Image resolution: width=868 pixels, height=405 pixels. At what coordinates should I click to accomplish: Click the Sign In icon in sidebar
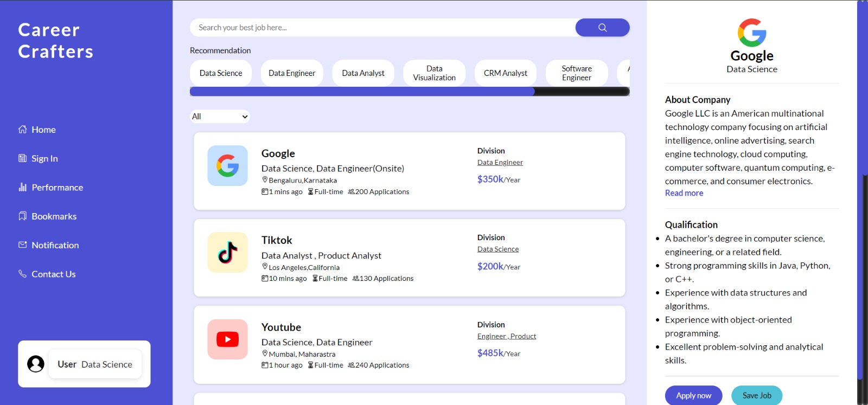(x=22, y=158)
